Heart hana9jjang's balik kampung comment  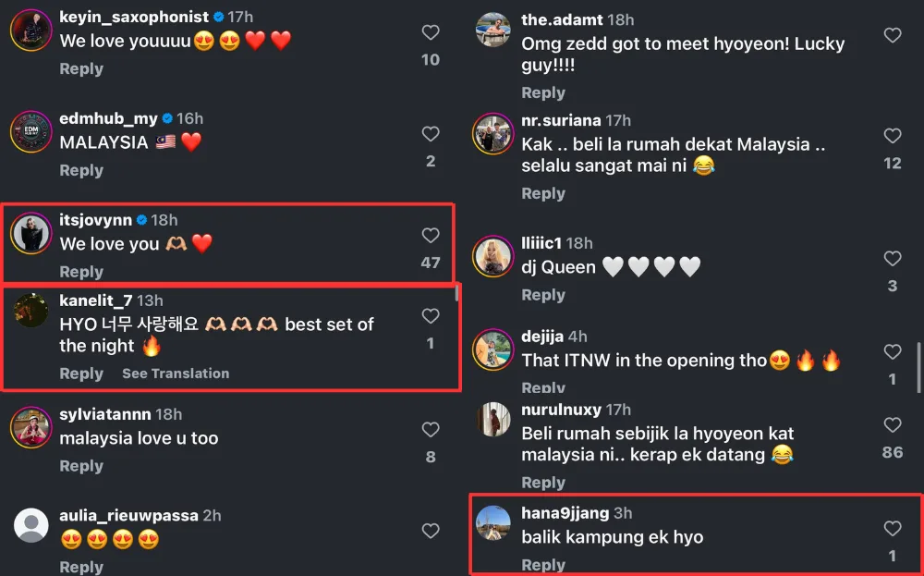click(893, 529)
